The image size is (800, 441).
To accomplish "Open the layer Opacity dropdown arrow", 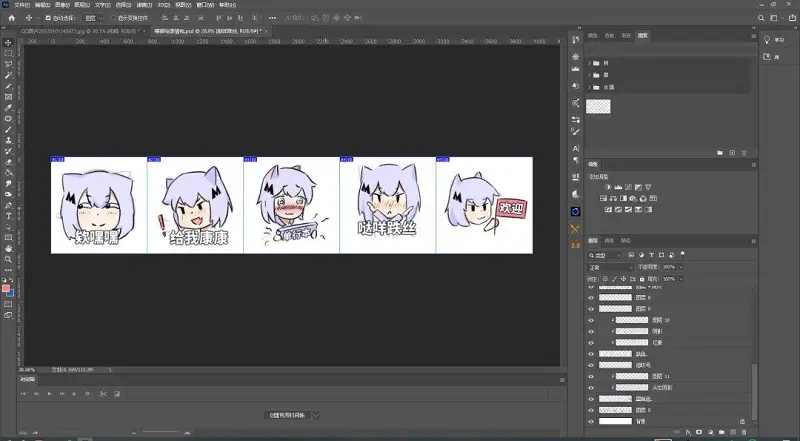I will click(x=681, y=267).
